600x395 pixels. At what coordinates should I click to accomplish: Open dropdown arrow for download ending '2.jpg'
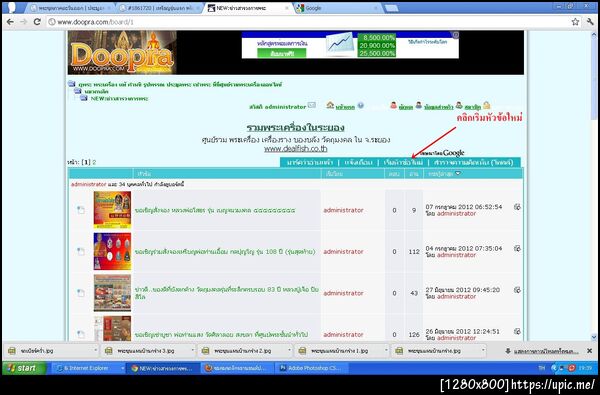[289, 351]
